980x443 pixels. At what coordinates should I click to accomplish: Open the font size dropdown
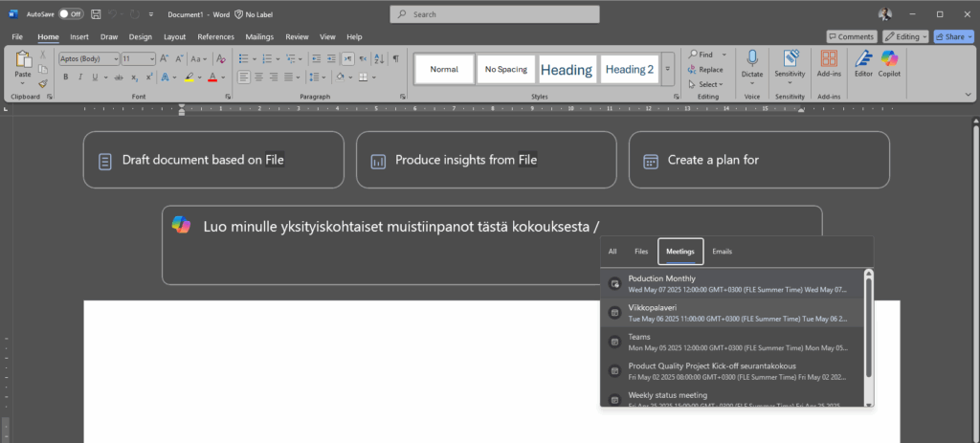click(x=151, y=58)
